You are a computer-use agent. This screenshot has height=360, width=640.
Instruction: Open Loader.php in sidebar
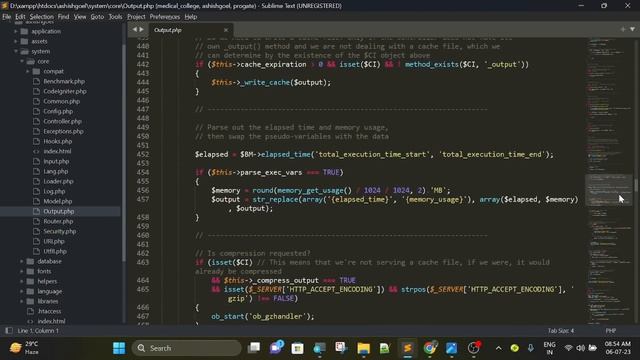(58, 181)
